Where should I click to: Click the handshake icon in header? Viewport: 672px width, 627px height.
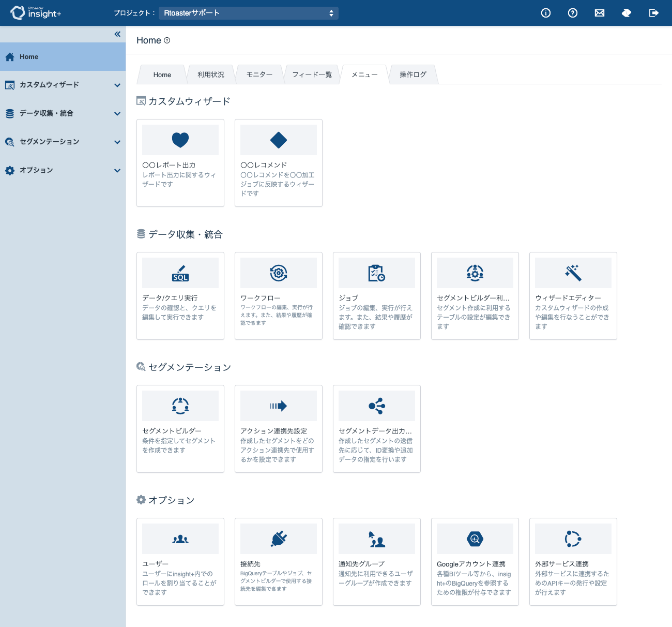627,13
